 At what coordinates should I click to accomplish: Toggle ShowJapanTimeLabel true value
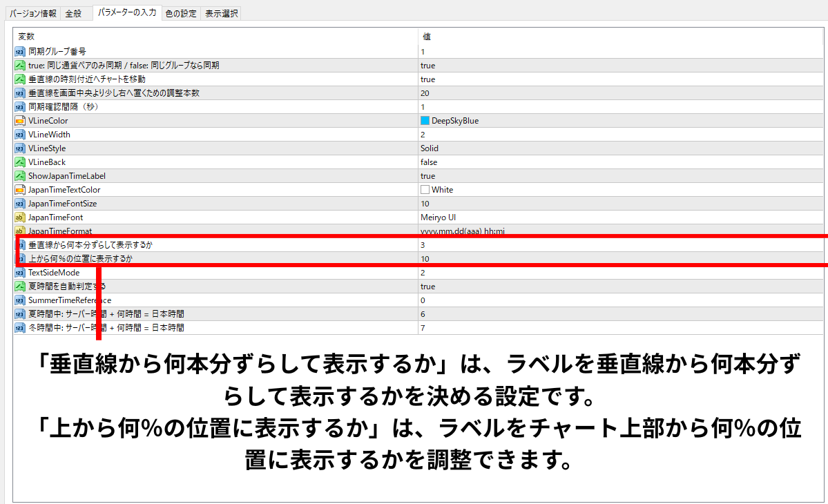pos(427,176)
